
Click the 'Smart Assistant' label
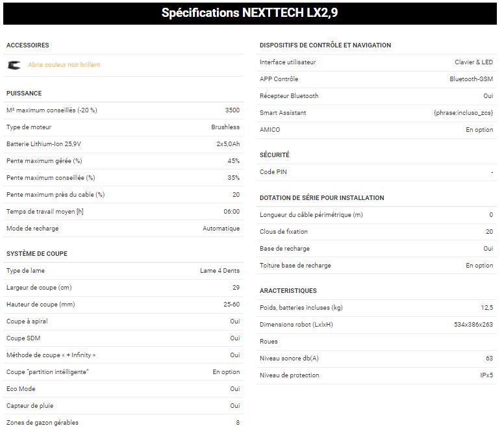point(283,113)
